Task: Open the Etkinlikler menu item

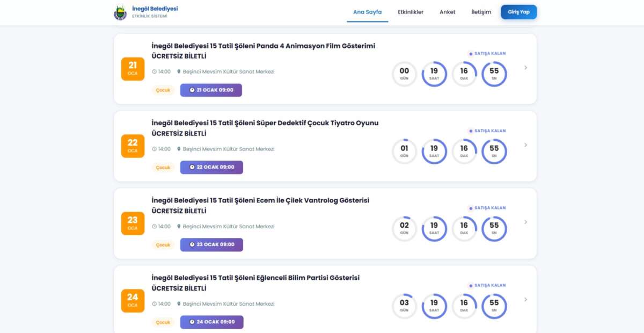Action: point(410,12)
